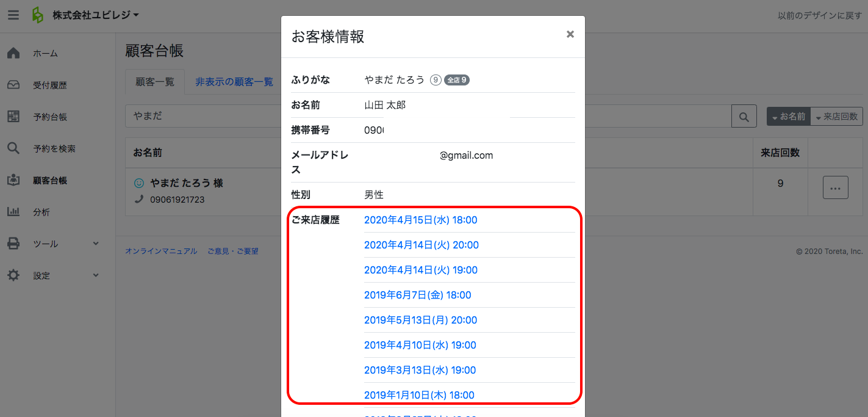
Task: Click 以前のデザインに戻す link
Action: tap(820, 16)
